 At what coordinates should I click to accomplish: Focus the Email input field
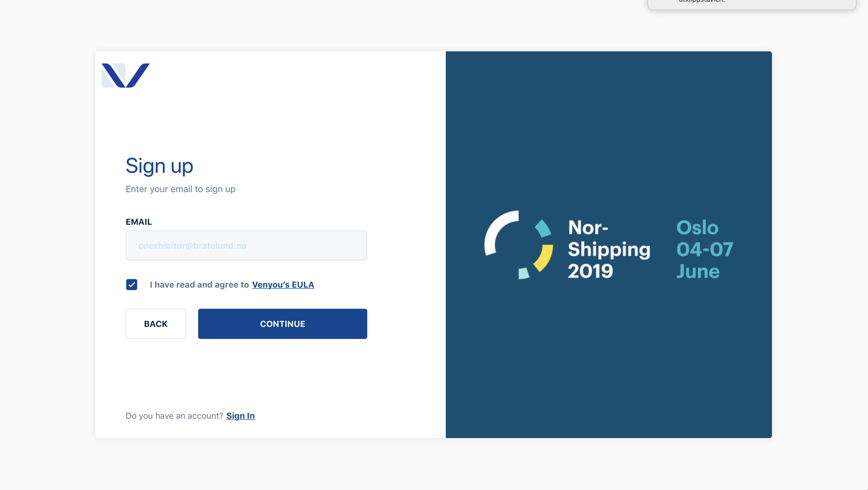(x=246, y=245)
